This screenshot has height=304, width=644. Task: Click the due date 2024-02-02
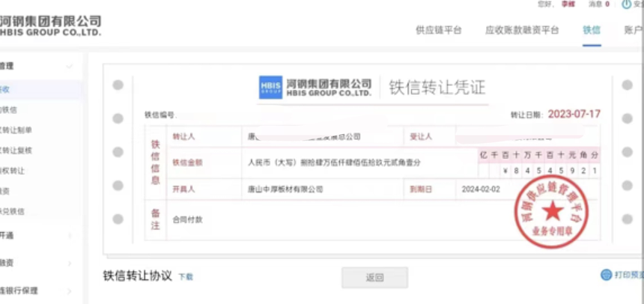(x=481, y=189)
